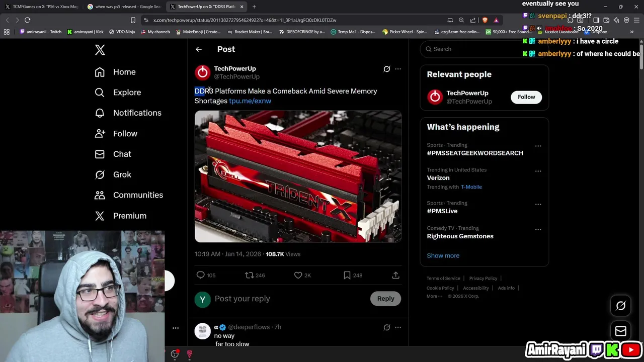
Task: Open Explore in X sidebar
Action: pos(118,93)
